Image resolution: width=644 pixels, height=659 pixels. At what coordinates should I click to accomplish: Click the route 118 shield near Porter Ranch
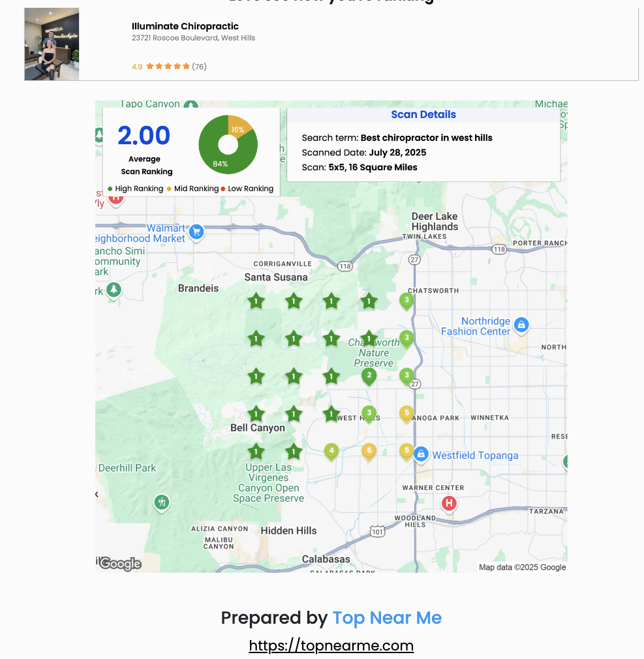pyautogui.click(x=499, y=249)
